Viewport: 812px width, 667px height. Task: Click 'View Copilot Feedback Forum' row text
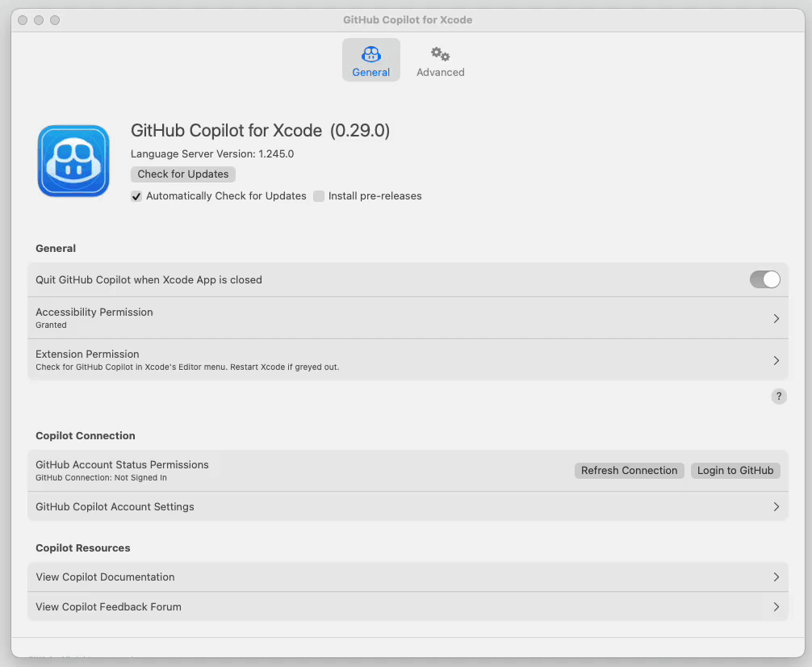(x=108, y=606)
